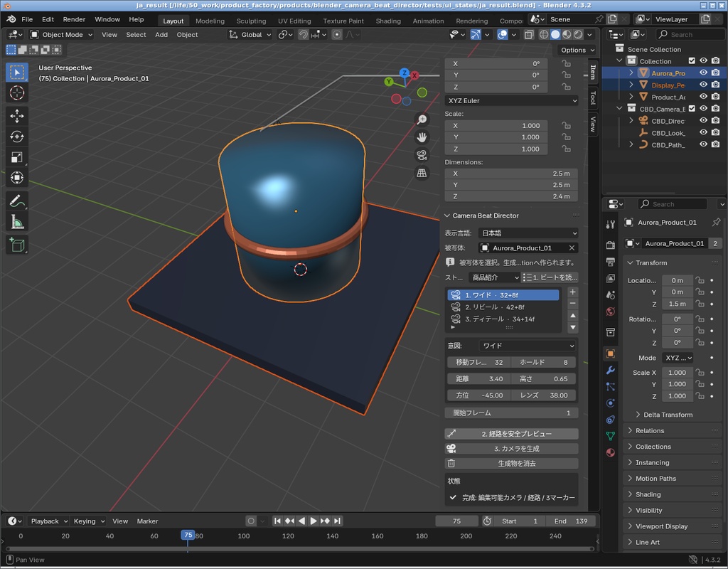Screen dimensions: 728x569
Task: Activate the 3D Cursor tool
Action: click(17, 93)
